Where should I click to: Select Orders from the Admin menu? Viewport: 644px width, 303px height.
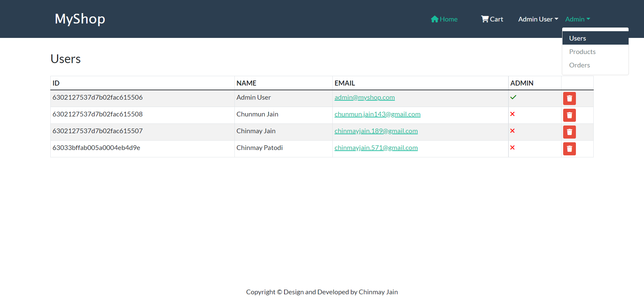point(580,65)
